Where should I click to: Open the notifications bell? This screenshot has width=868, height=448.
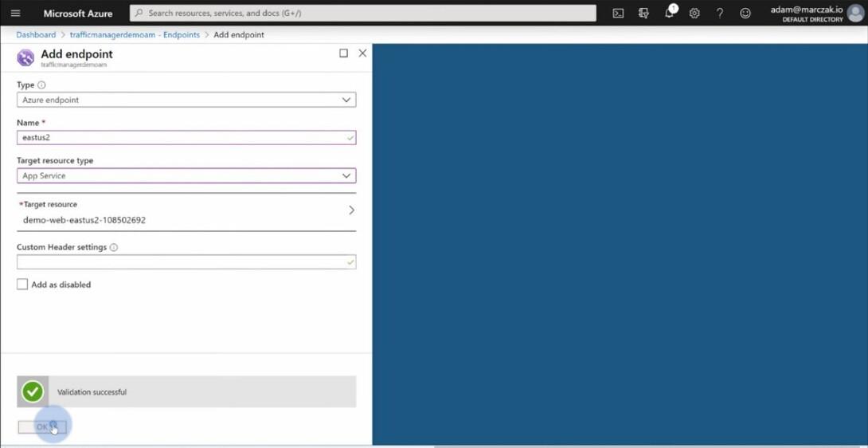[x=670, y=12]
